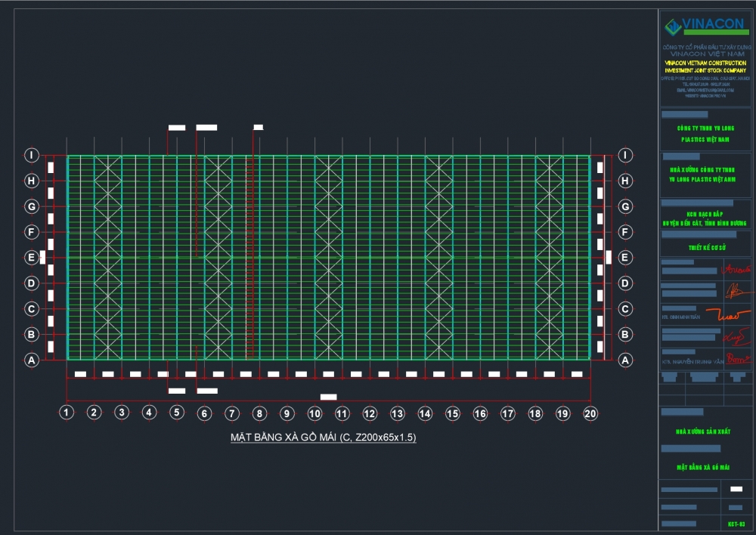756x535 pixels.
Task: Click the overall dimension label below axis 10
Action: pyautogui.click(x=328, y=397)
